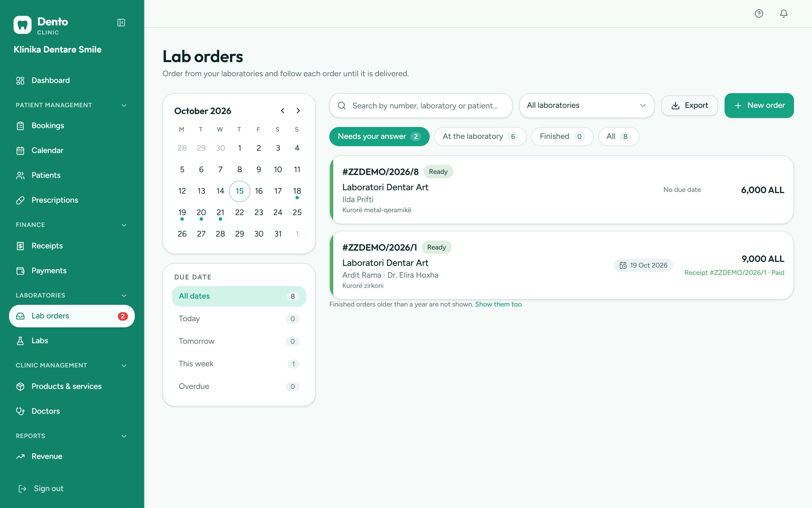Click the Dento tooth logo
Viewport: 812px width, 508px height.
click(x=23, y=25)
